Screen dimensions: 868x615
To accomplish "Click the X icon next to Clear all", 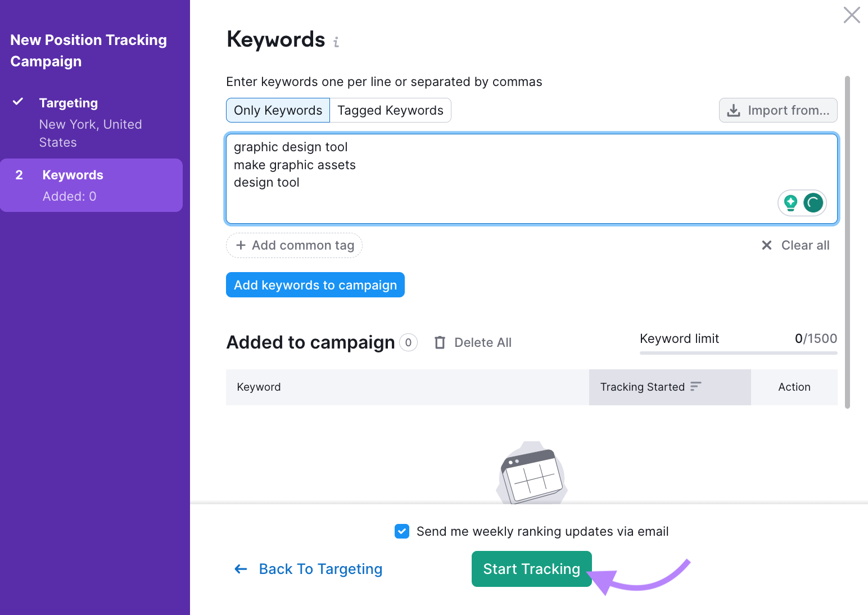I will coord(767,245).
